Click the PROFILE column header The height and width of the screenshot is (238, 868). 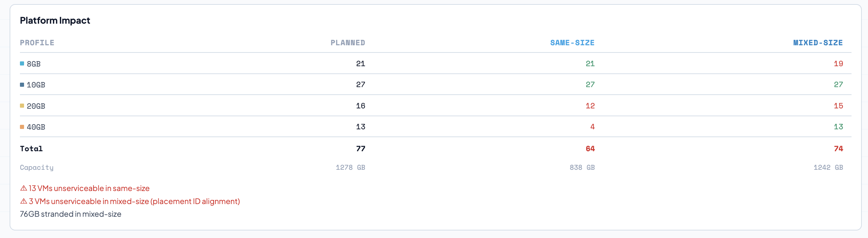[37, 43]
